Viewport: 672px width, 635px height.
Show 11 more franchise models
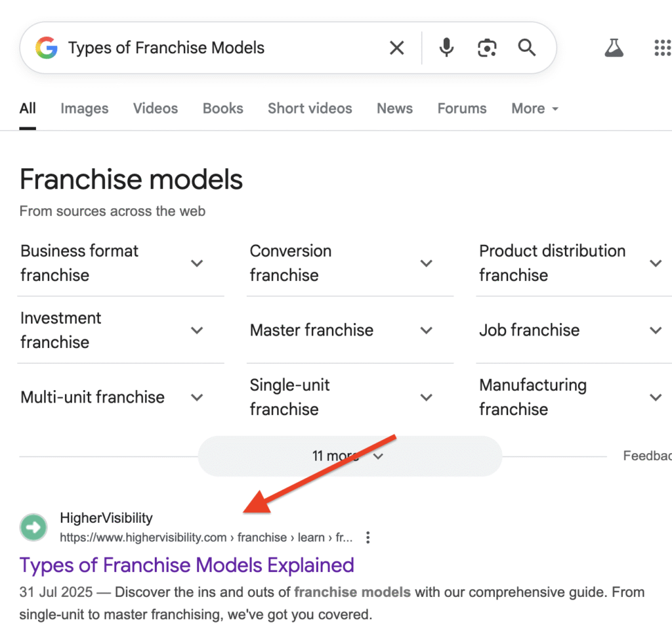click(349, 456)
